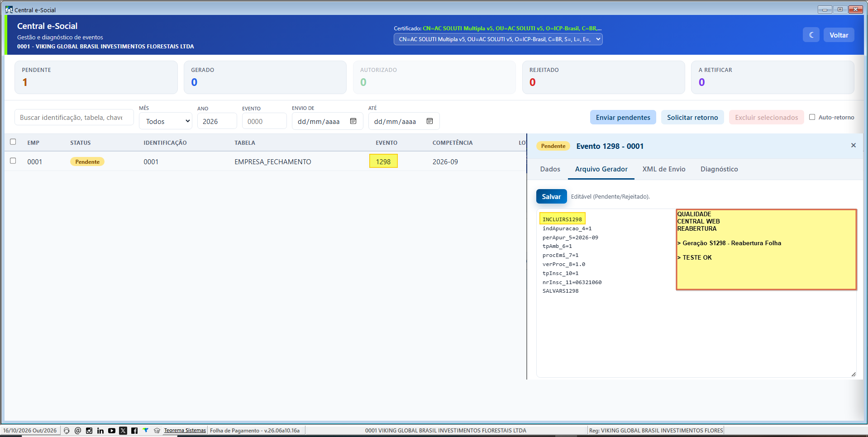Open calendar picker for Até date

click(x=430, y=121)
